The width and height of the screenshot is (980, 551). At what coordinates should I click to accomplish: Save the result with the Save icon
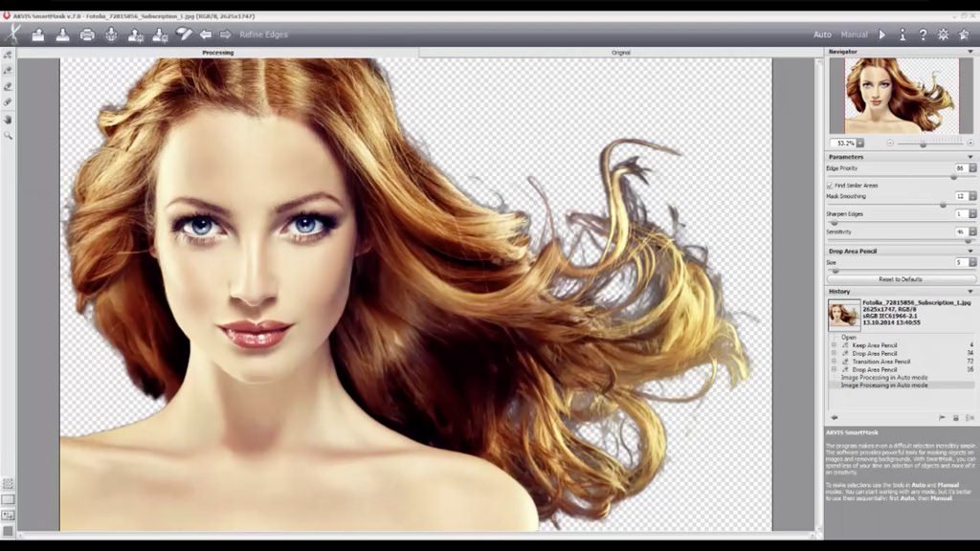61,33
